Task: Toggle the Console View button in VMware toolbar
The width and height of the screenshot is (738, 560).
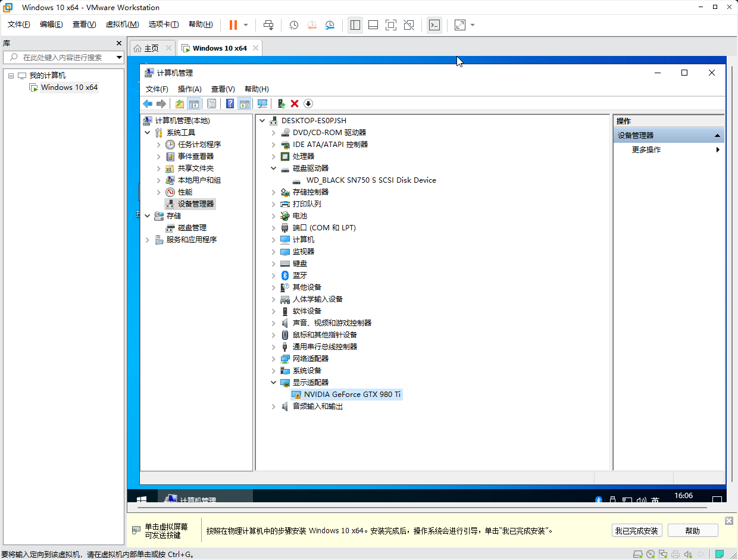Action: (x=434, y=25)
